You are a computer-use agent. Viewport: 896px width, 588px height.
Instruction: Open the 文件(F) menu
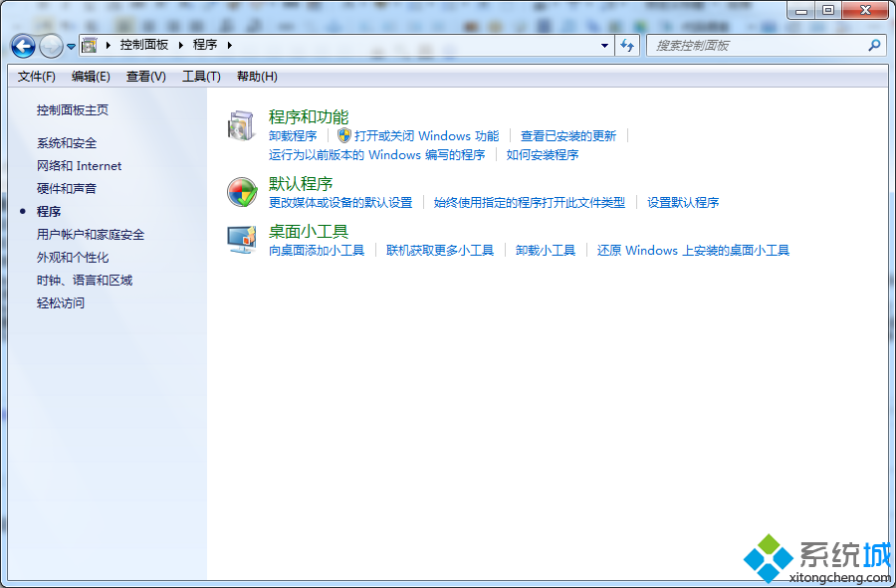click(x=37, y=77)
